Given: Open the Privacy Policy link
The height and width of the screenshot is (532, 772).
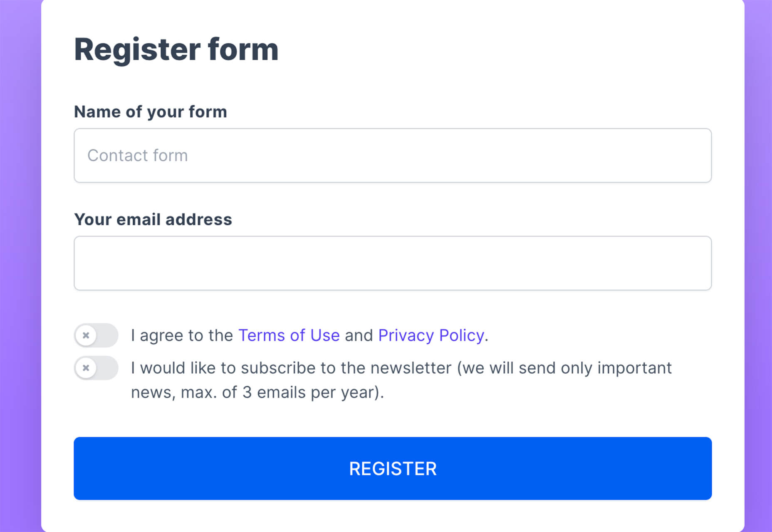Looking at the screenshot, I should pyautogui.click(x=431, y=335).
